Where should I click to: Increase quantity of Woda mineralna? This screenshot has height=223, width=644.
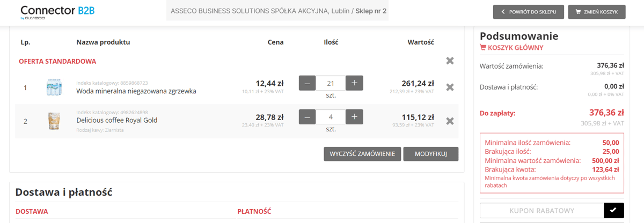click(355, 83)
